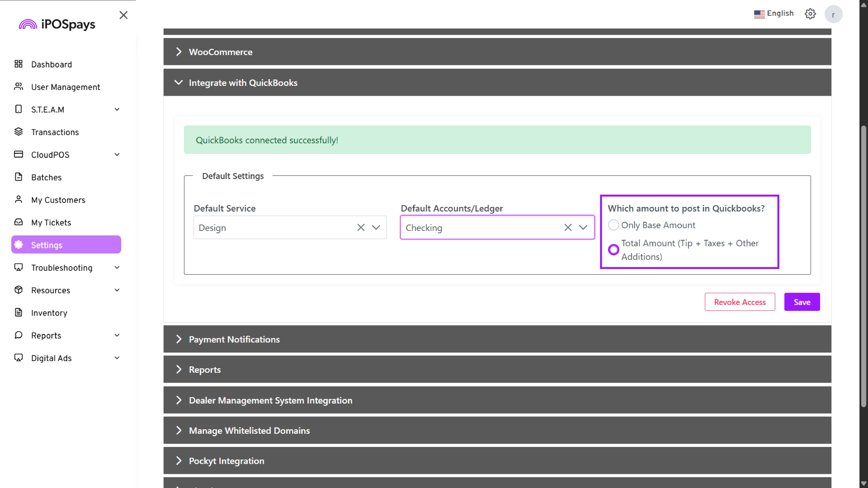Open the top-right gear settings icon
Screen dimensions: 868x488
click(x=810, y=14)
